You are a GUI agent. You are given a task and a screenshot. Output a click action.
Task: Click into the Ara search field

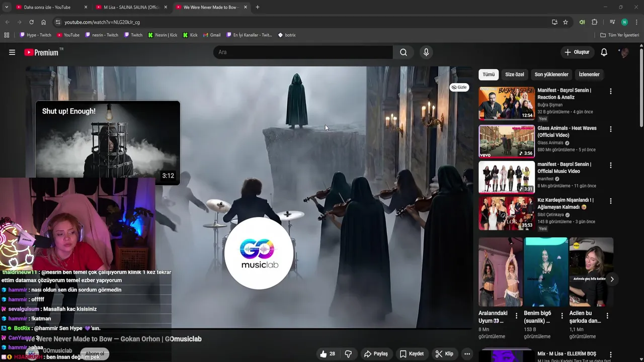coord(303,52)
